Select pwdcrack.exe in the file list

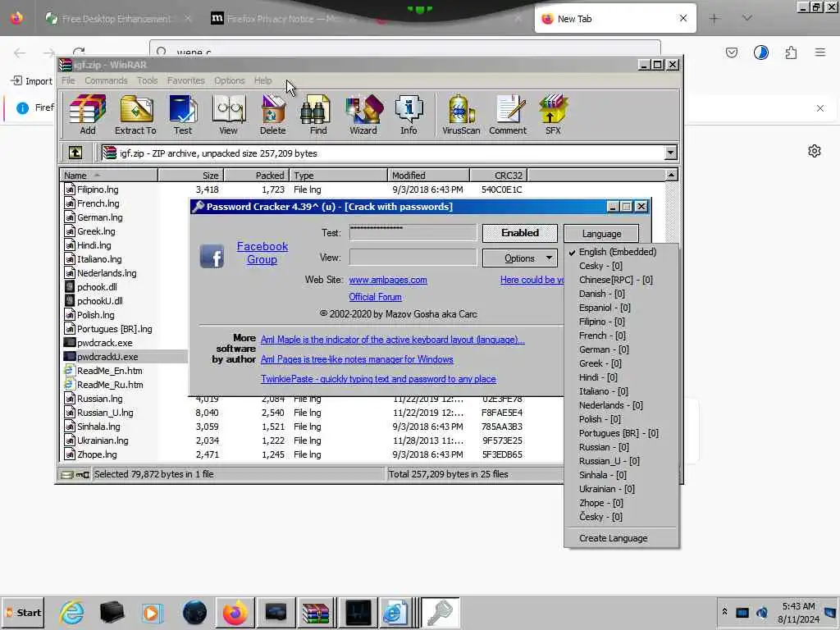point(104,343)
